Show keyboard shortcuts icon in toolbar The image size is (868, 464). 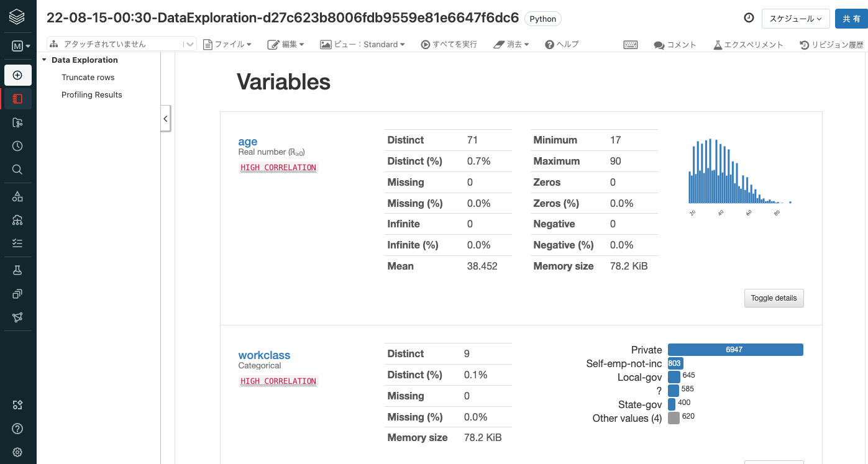click(x=631, y=45)
